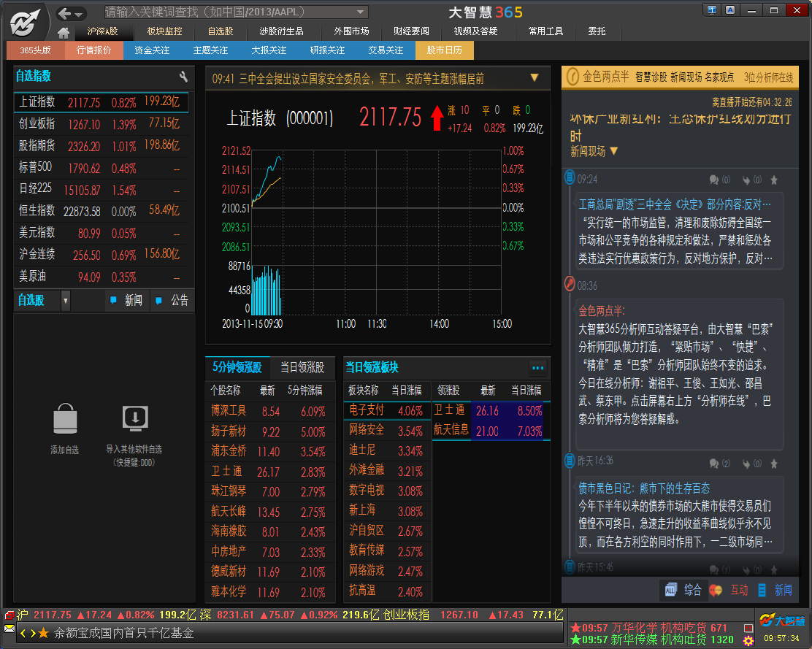Click the 资金关注 button
The height and width of the screenshot is (649, 812).
click(152, 50)
